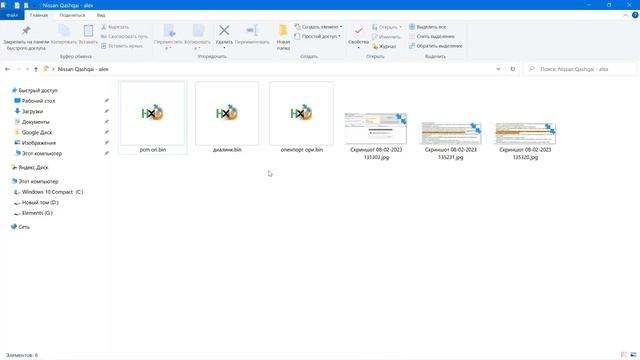
Task: Go up one folder level
Action: (x=36, y=69)
